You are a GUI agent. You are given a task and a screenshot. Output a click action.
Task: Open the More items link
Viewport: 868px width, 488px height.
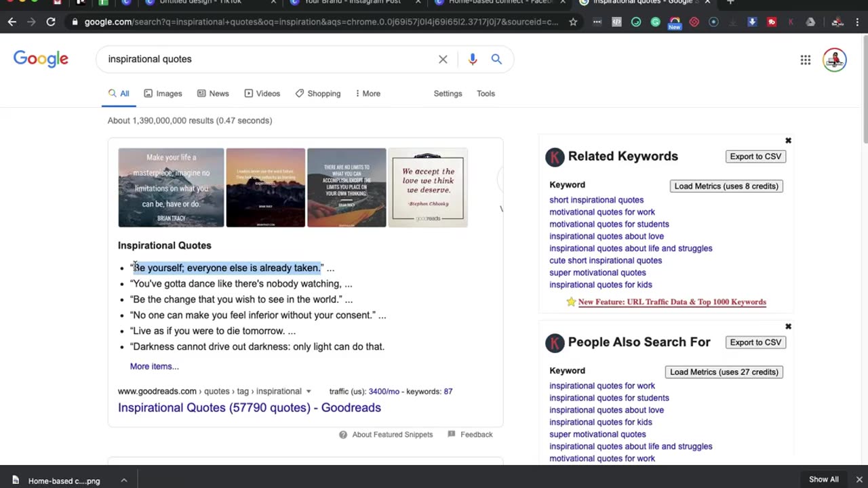click(x=155, y=366)
